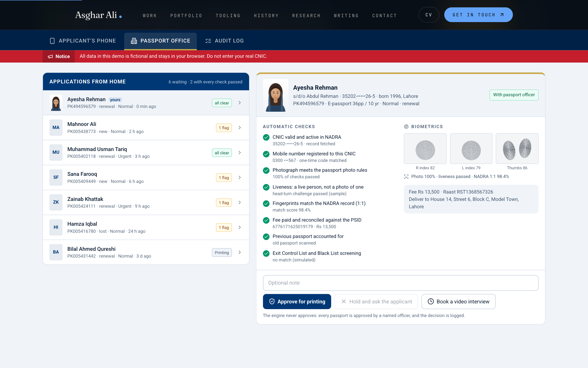Expand Ayesha Rehman row chevron
The width and height of the screenshot is (588, 368).
[240, 103]
